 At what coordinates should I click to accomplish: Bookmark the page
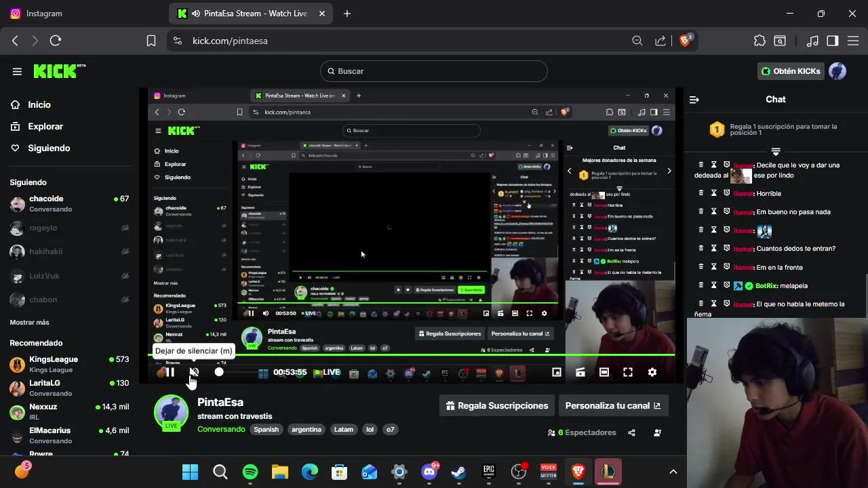[x=151, y=41]
